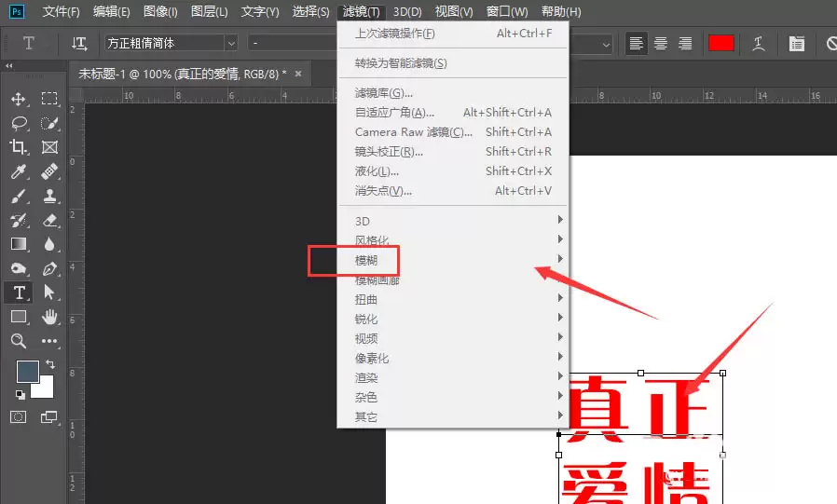Open the 文字(Y) menu
Screen dimensions: 837x504
260,11
